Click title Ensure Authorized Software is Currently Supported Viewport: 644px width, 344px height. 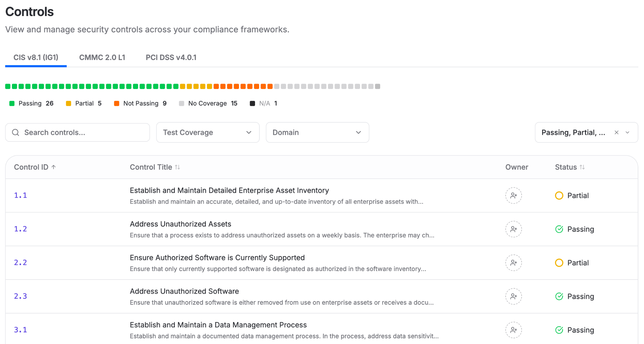pos(217,258)
